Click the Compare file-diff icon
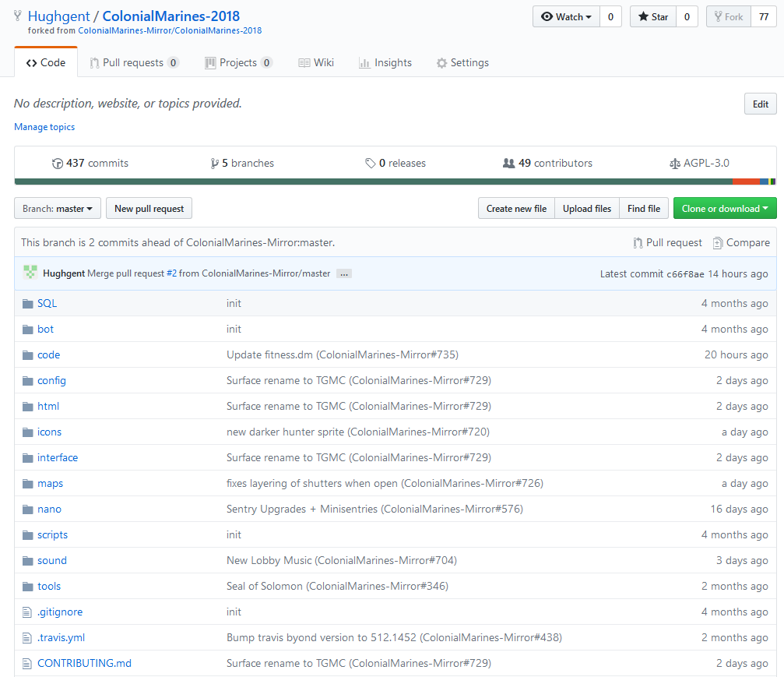 [718, 243]
